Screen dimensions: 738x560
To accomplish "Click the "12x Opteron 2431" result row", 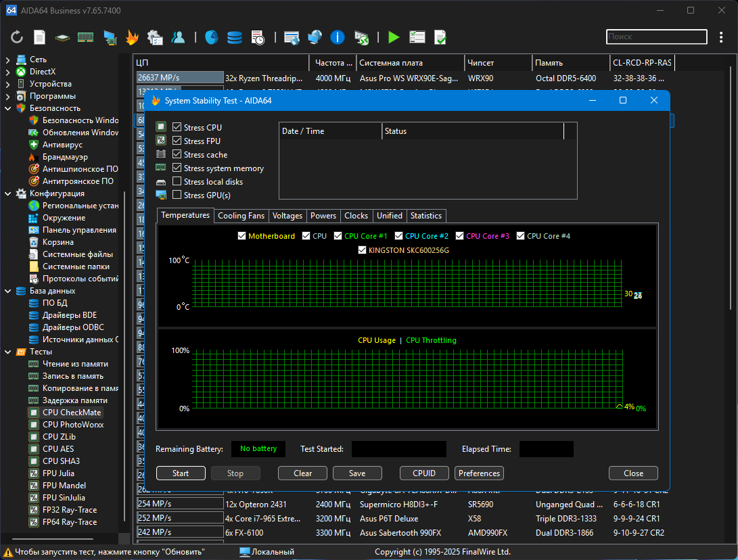I will click(403, 504).
